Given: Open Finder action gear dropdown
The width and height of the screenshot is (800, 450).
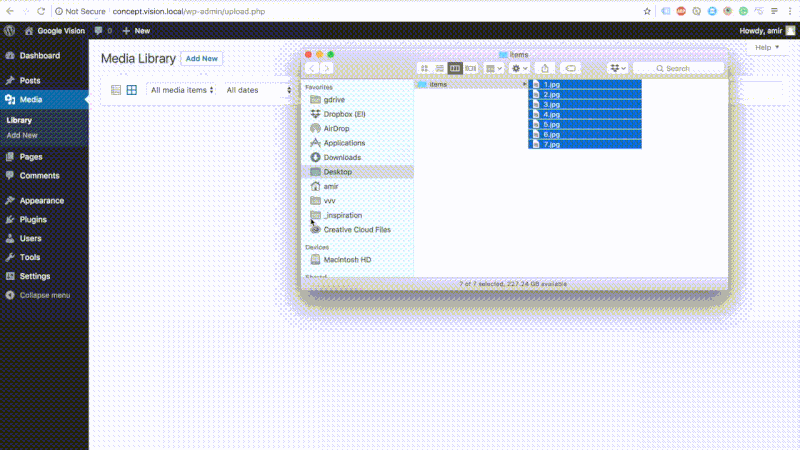Looking at the screenshot, I should tap(519, 68).
